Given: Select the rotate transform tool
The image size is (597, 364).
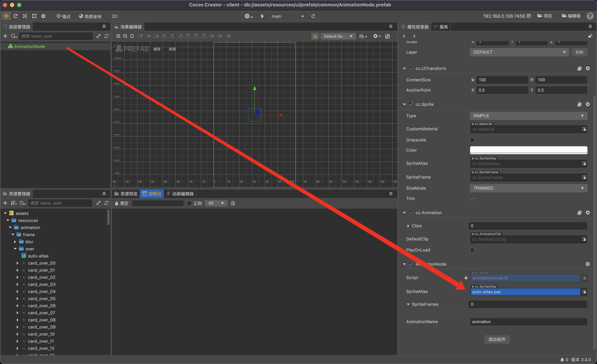Looking at the screenshot, I should [x=15, y=16].
